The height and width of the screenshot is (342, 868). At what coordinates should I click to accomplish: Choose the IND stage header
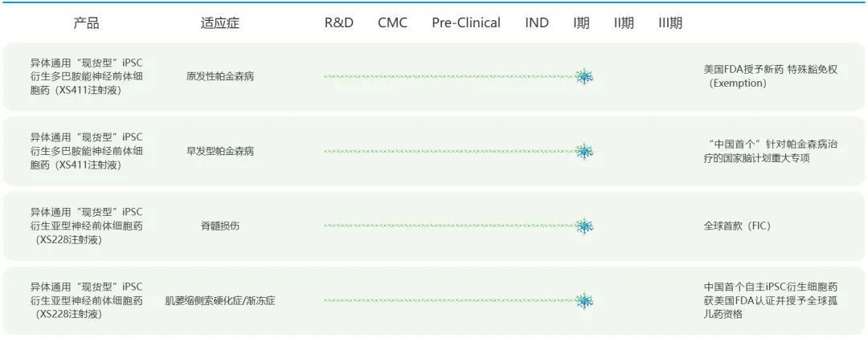[x=537, y=23]
